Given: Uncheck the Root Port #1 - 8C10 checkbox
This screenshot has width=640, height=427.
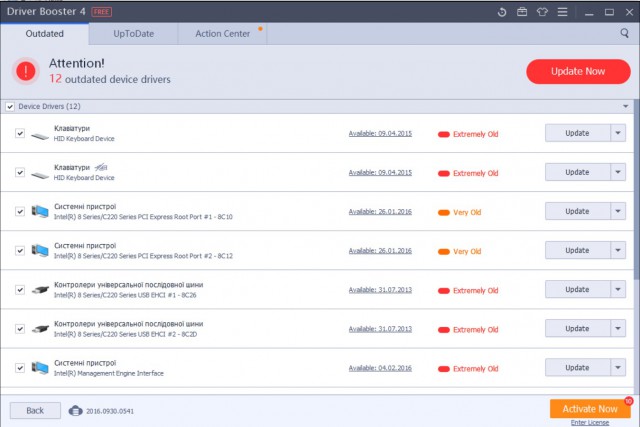Looking at the screenshot, I should 20,211.
